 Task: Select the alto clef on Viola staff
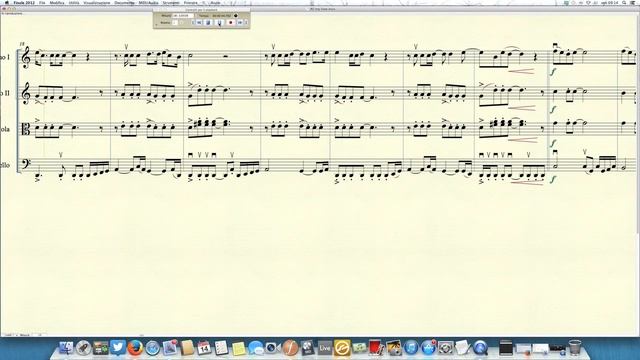tap(26, 130)
